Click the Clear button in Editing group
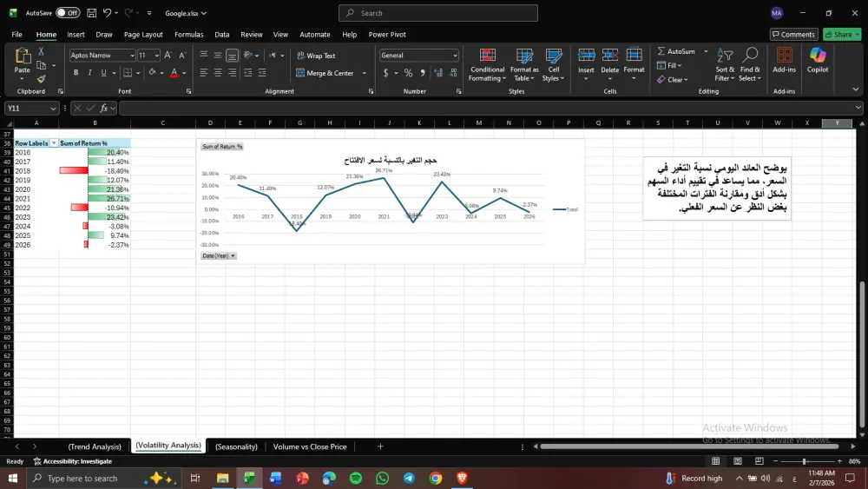868x489 pixels. tap(673, 80)
